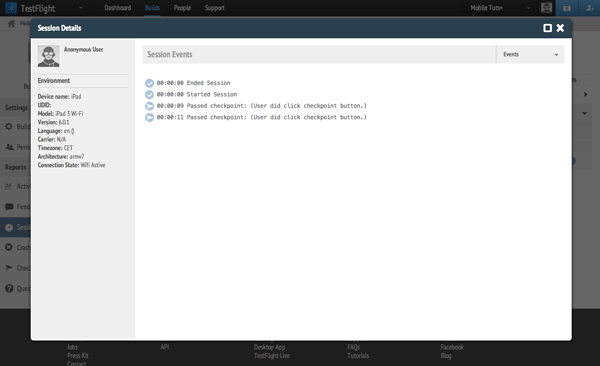Open the Jobs footer link
600x366 pixels.
(72, 347)
